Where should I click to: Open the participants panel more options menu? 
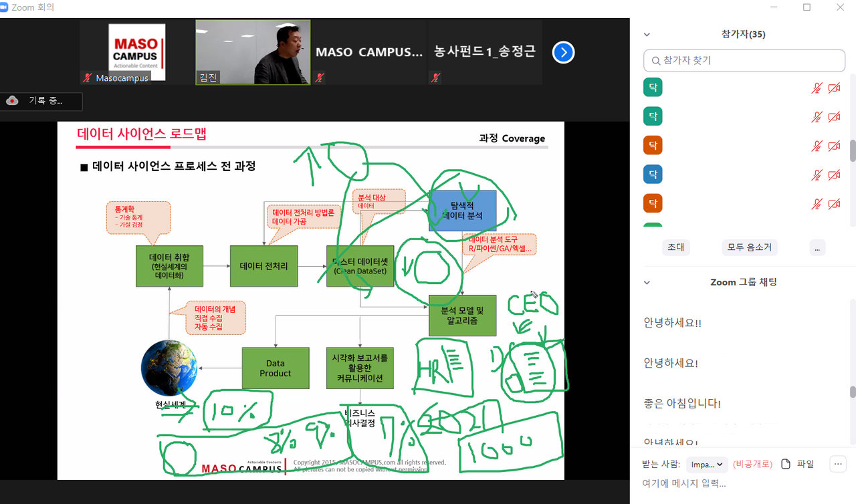tap(817, 247)
